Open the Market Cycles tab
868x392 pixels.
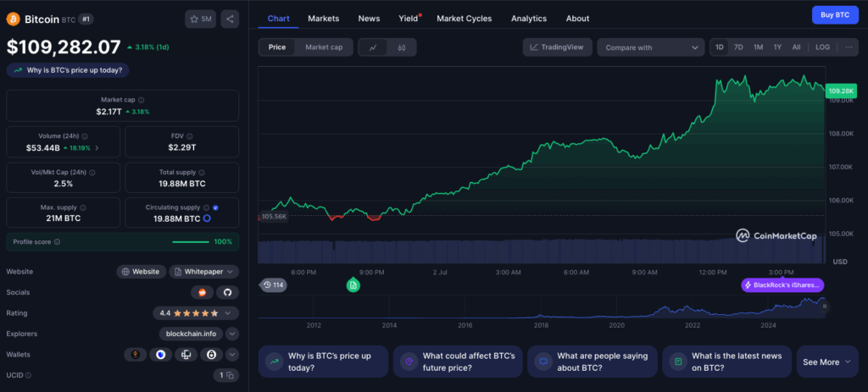(x=464, y=19)
